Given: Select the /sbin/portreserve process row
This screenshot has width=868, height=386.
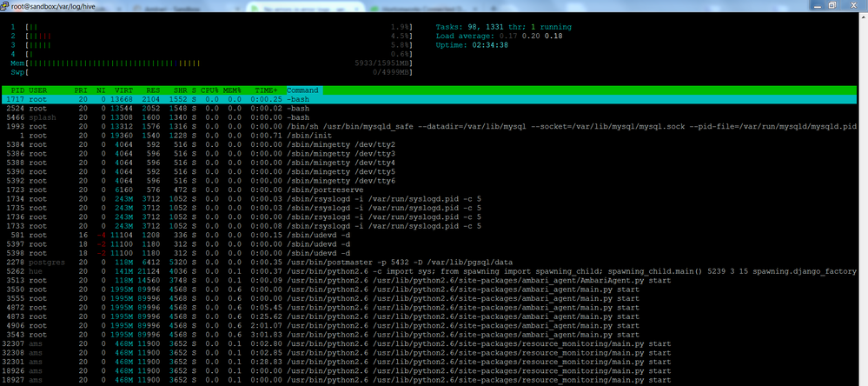Looking at the screenshot, I should pyautogui.click(x=429, y=190).
